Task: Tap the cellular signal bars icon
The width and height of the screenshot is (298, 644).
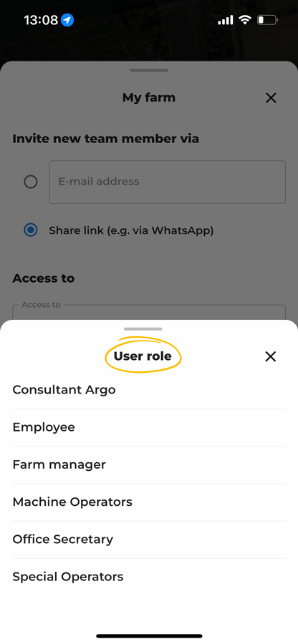Action: tap(226, 20)
